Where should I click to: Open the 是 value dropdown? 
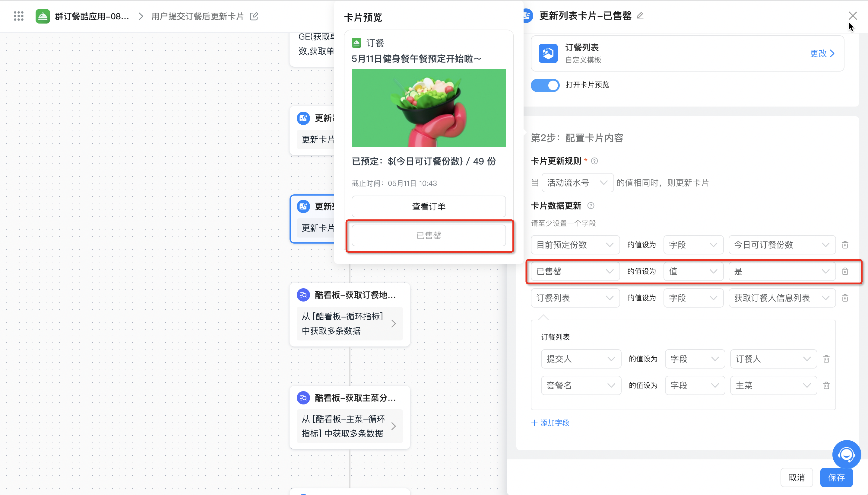[781, 271]
